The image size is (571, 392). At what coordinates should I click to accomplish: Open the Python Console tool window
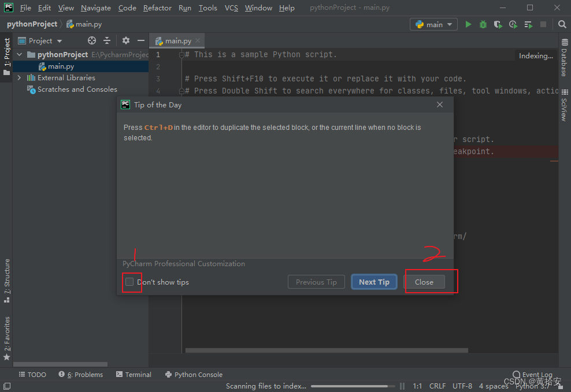click(194, 375)
